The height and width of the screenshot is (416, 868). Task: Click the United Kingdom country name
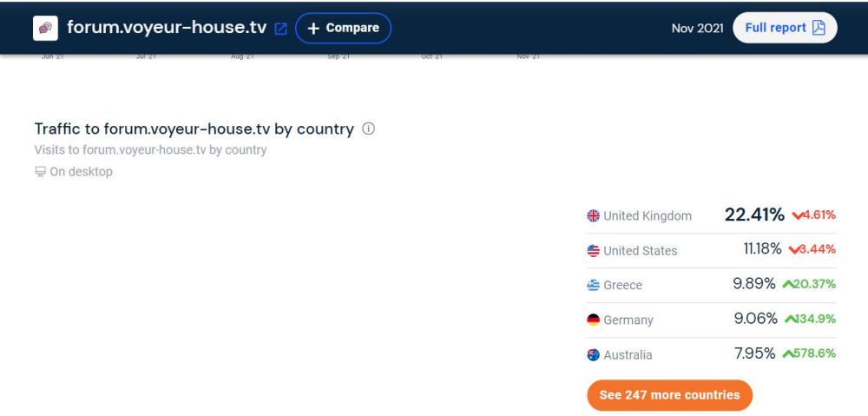648,216
